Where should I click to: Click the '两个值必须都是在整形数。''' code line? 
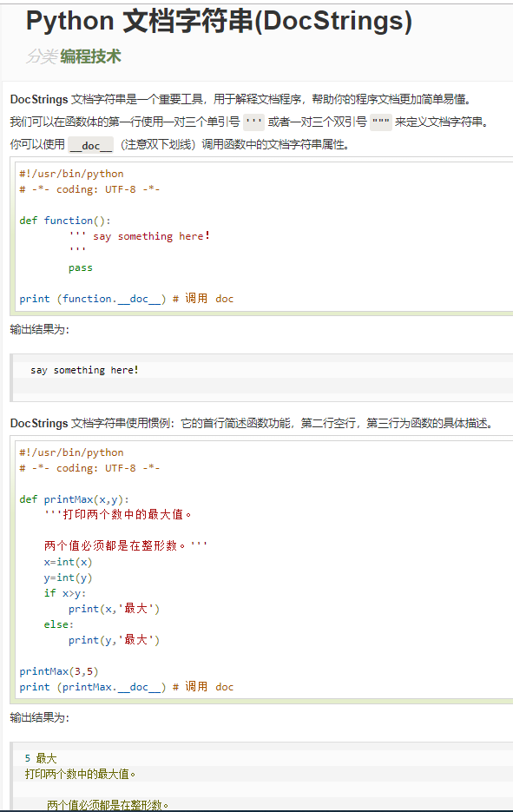(x=126, y=546)
